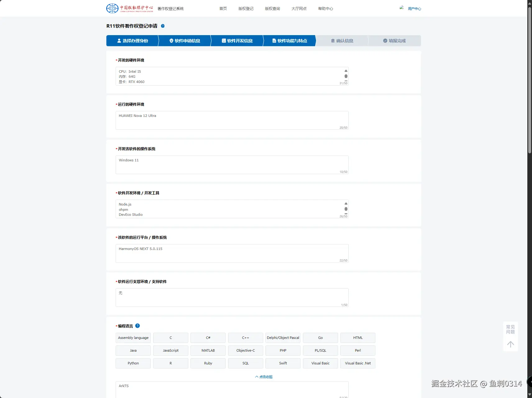This screenshot has height=398, width=532.
Task: Switch to 软件申请信息 step
Action: click(x=185, y=41)
